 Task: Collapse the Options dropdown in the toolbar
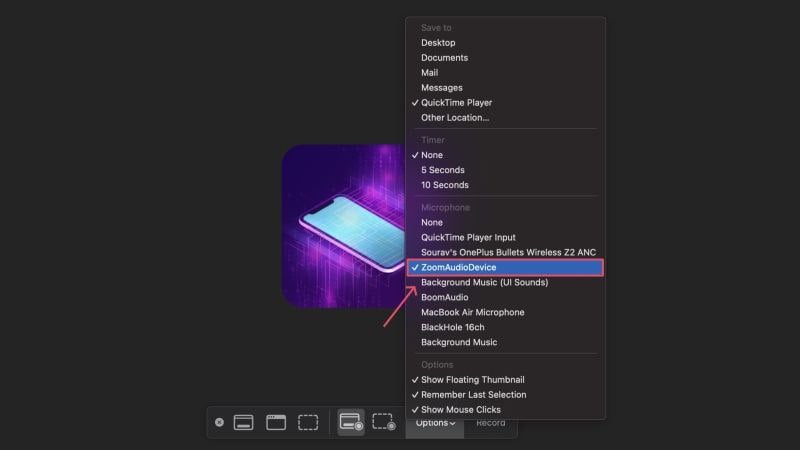pos(435,423)
